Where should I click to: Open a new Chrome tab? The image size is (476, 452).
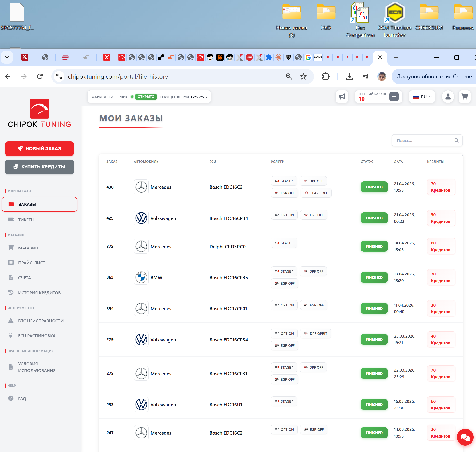[x=396, y=57]
